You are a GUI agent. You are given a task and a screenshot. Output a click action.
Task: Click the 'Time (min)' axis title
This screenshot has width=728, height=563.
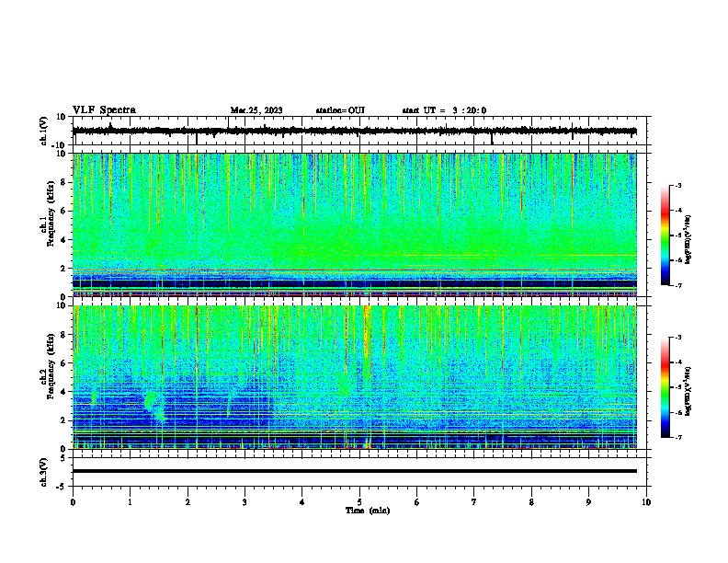click(368, 511)
